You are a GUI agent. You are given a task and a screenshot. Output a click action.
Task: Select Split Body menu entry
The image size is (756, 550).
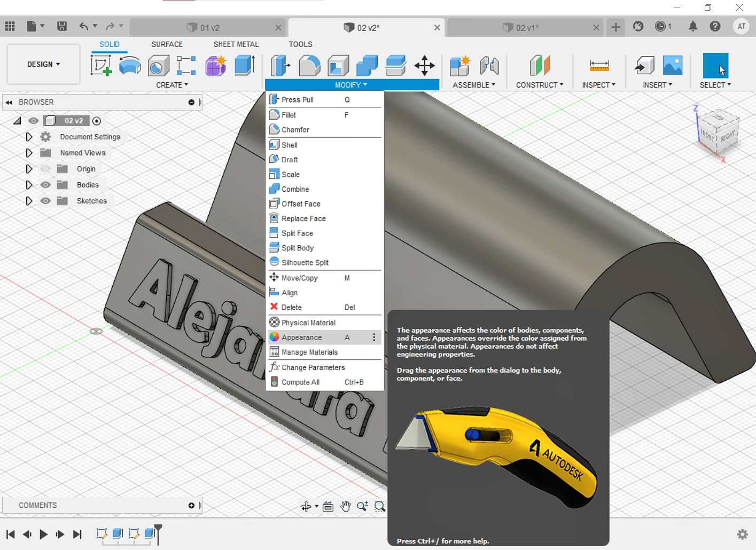click(x=324, y=248)
